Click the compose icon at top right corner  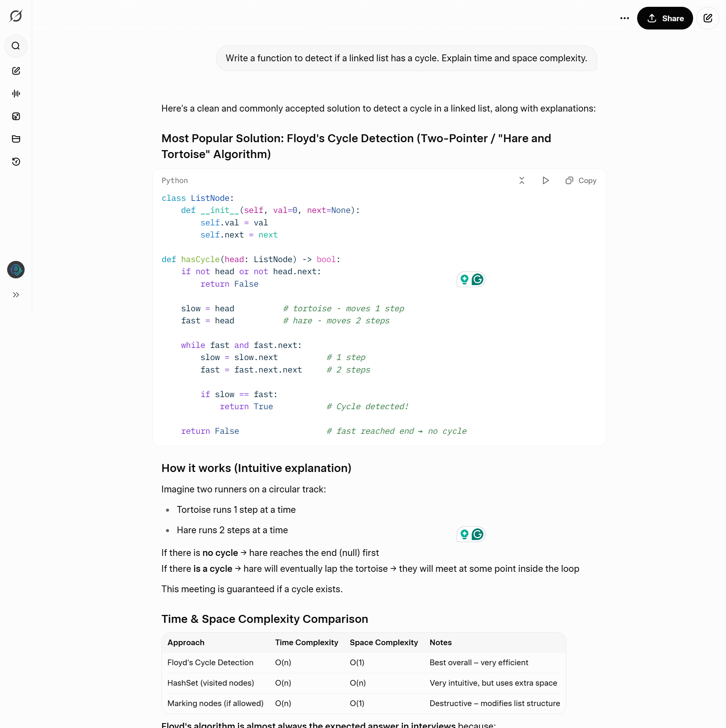708,18
